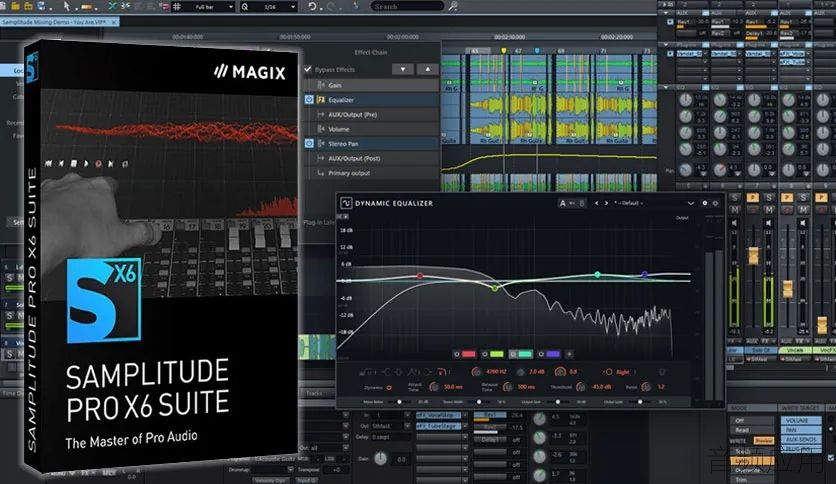836x484 pixels.
Task: Add a new EQ band with plus
Action: 569,354
